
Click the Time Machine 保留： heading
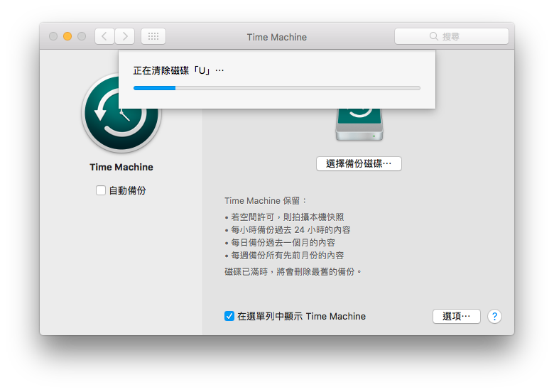(266, 201)
